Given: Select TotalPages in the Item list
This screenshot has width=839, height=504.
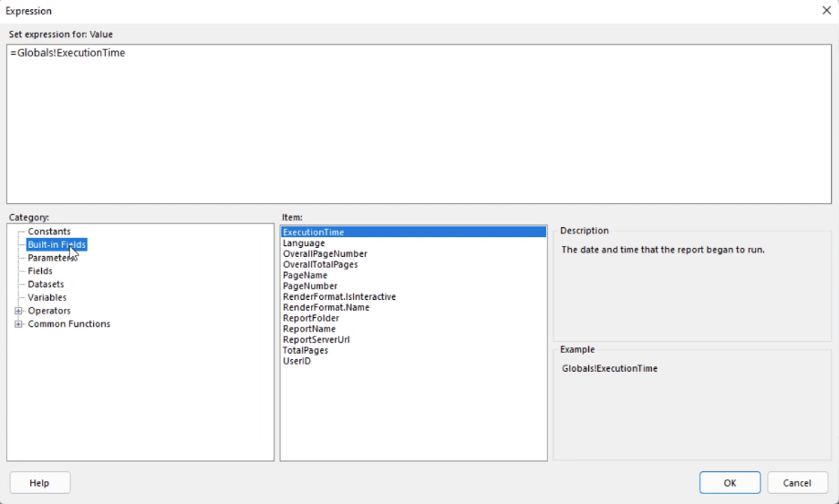Looking at the screenshot, I should coord(306,350).
